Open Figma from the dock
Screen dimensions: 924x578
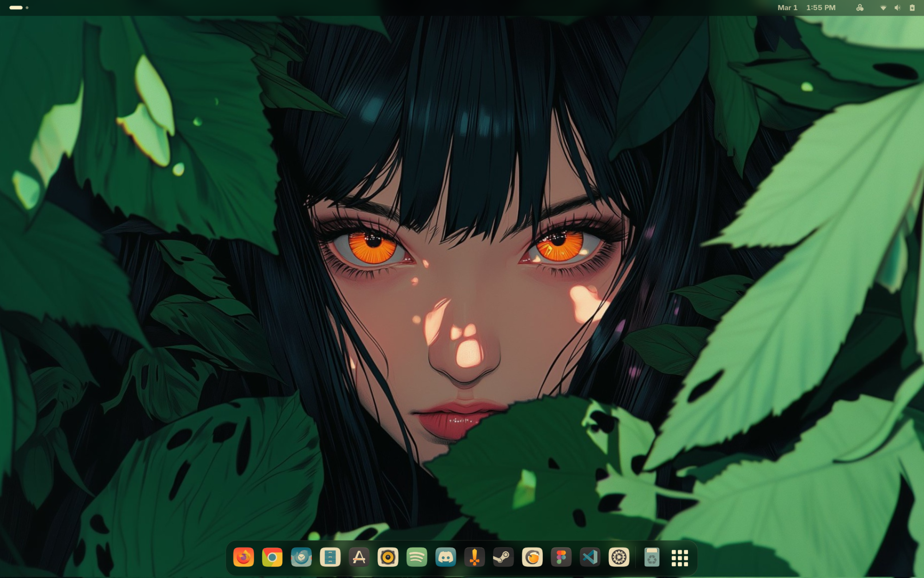pyautogui.click(x=561, y=558)
